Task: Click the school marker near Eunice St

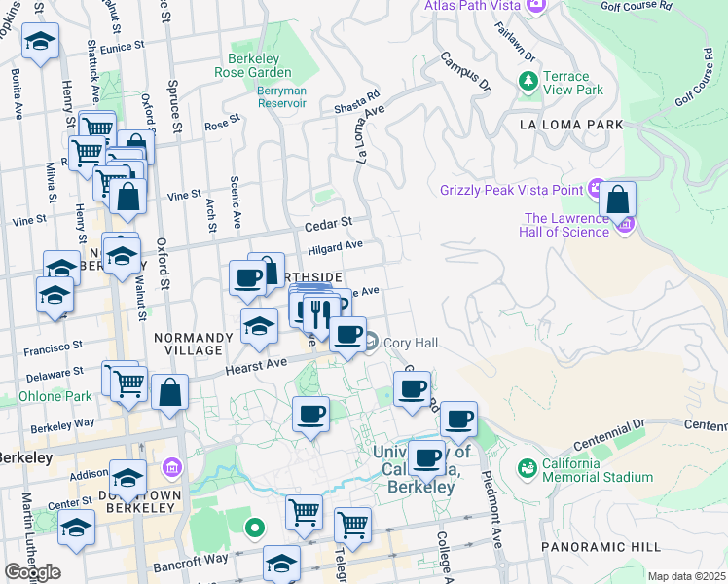Action: click(x=41, y=41)
